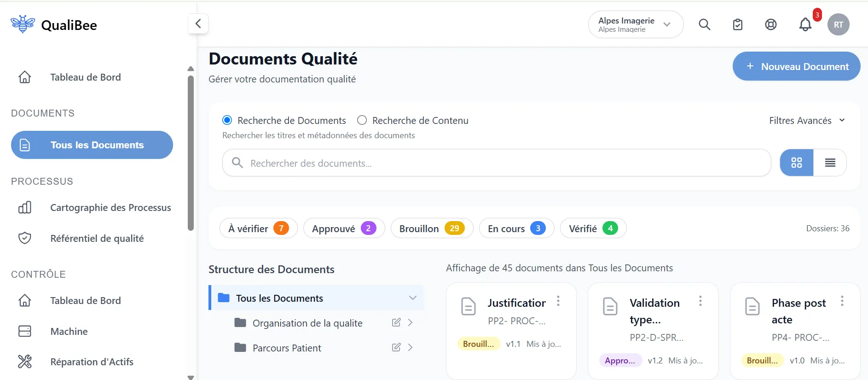Switch to list view
The image size is (868, 380).
click(x=830, y=163)
